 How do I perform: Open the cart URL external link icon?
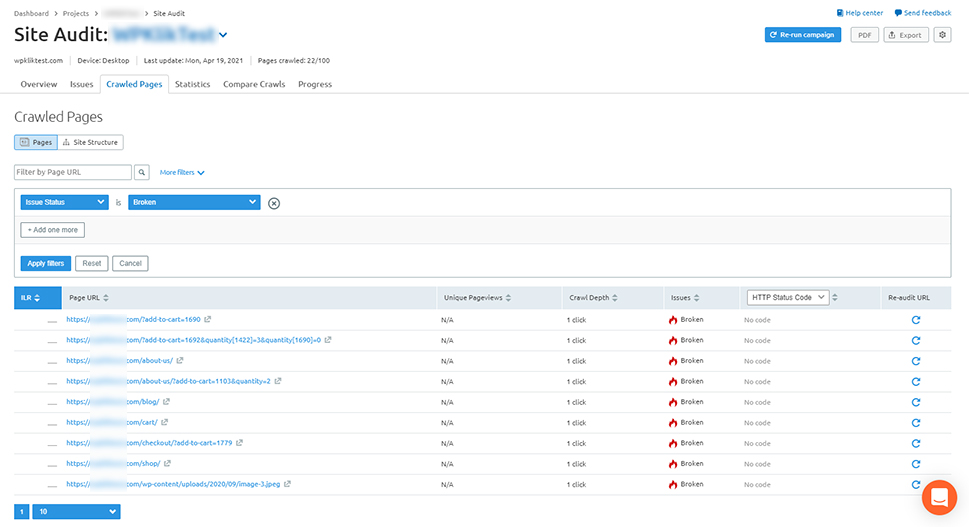[x=165, y=423]
